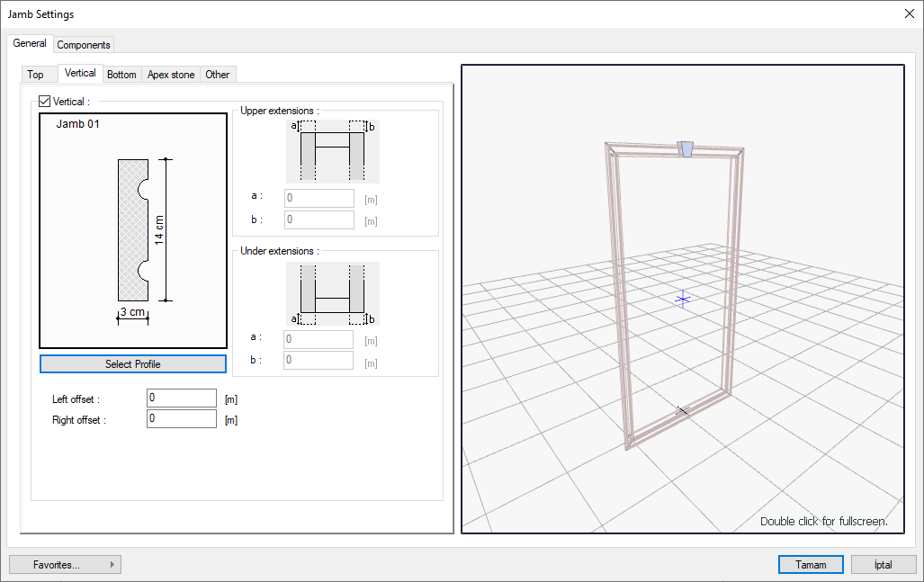Select the Other tab
Screen dimensions: 924x582
(218, 75)
